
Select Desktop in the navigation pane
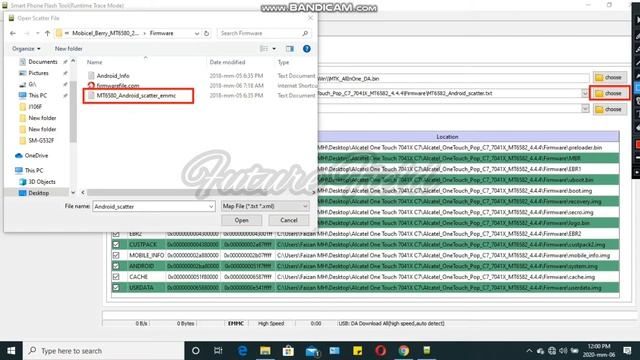(39, 193)
